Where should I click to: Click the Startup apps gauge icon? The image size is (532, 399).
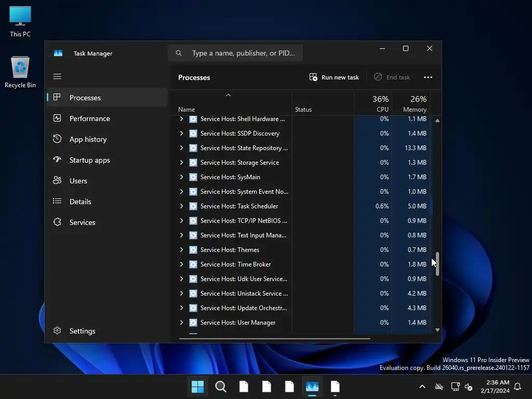click(x=57, y=159)
